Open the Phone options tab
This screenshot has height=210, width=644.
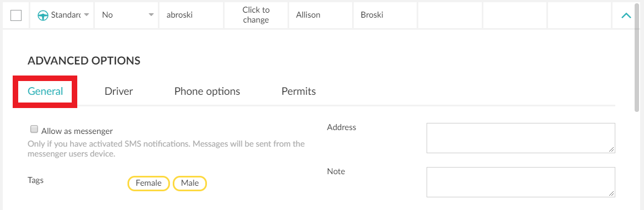pyautogui.click(x=207, y=91)
